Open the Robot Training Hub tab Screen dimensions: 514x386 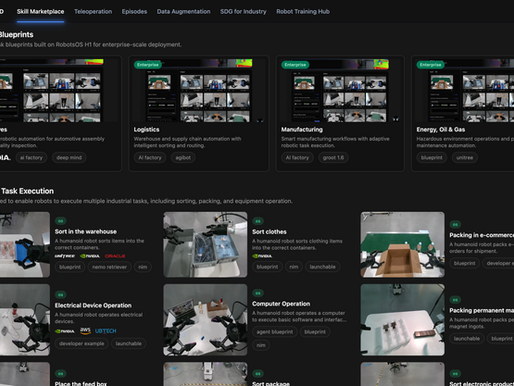[303, 12]
